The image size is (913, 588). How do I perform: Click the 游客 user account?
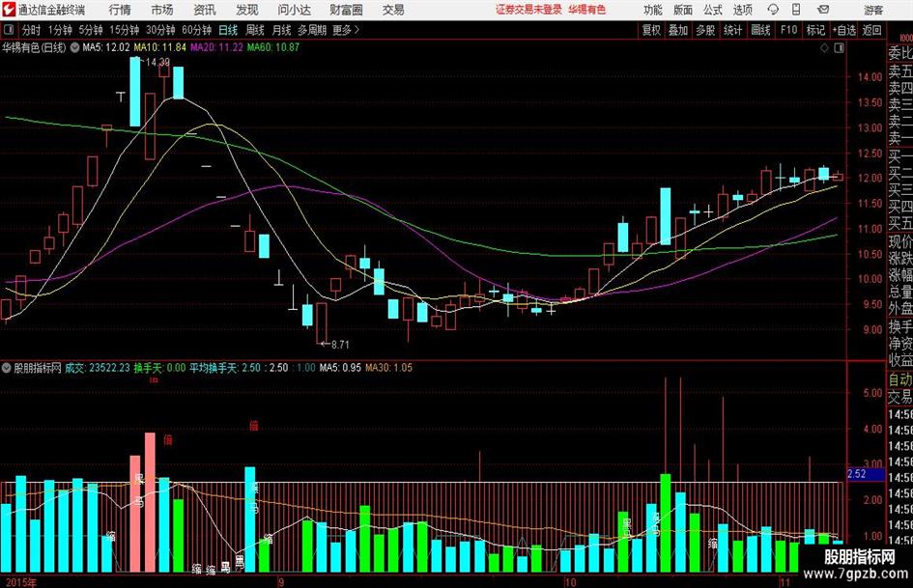tap(873, 10)
